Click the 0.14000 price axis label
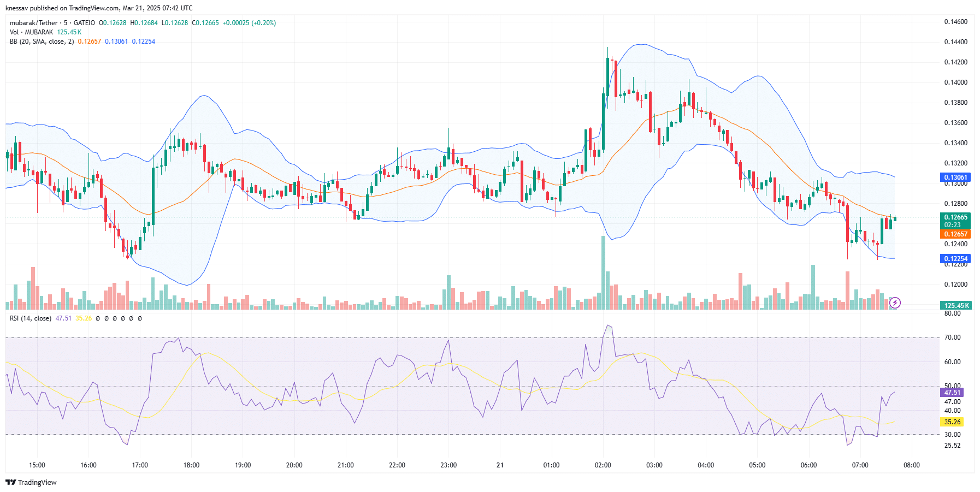The image size is (980, 492). point(955,82)
